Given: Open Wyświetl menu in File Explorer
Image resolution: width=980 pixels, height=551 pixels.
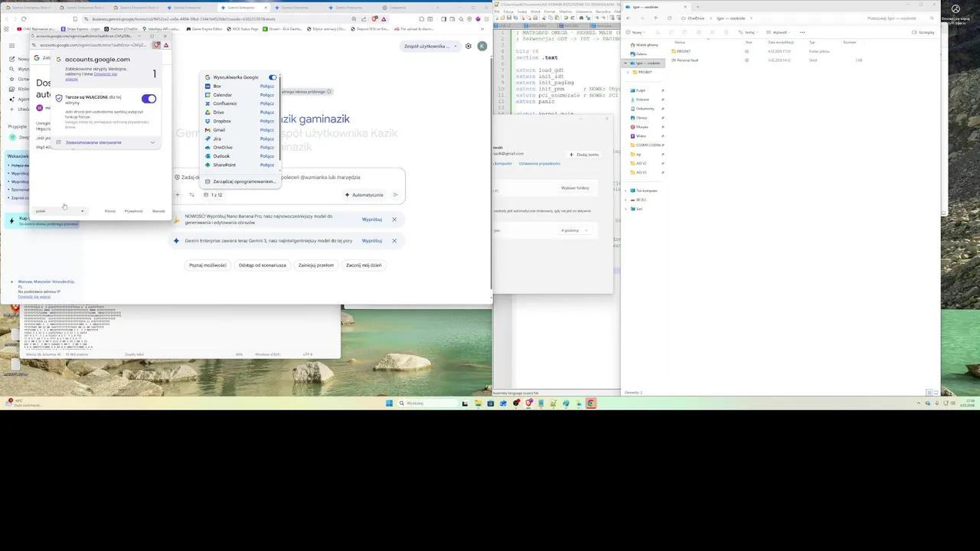Looking at the screenshot, I should point(779,33).
